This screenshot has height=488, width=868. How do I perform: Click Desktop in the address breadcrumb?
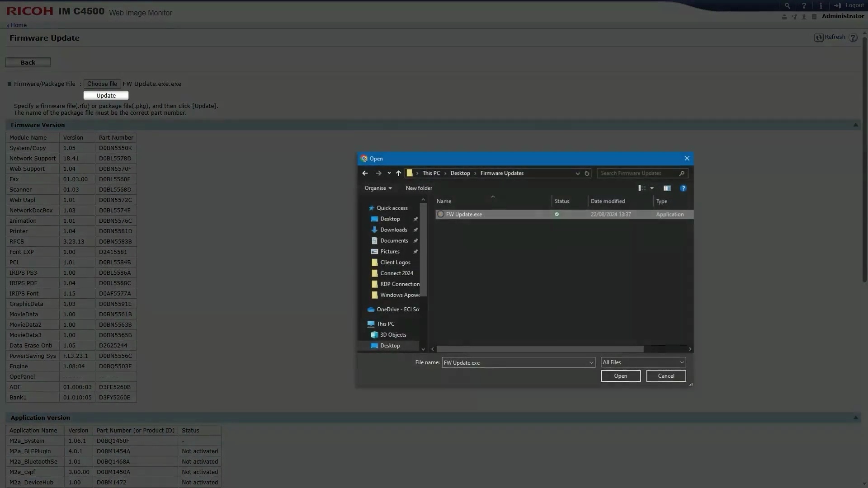(460, 173)
